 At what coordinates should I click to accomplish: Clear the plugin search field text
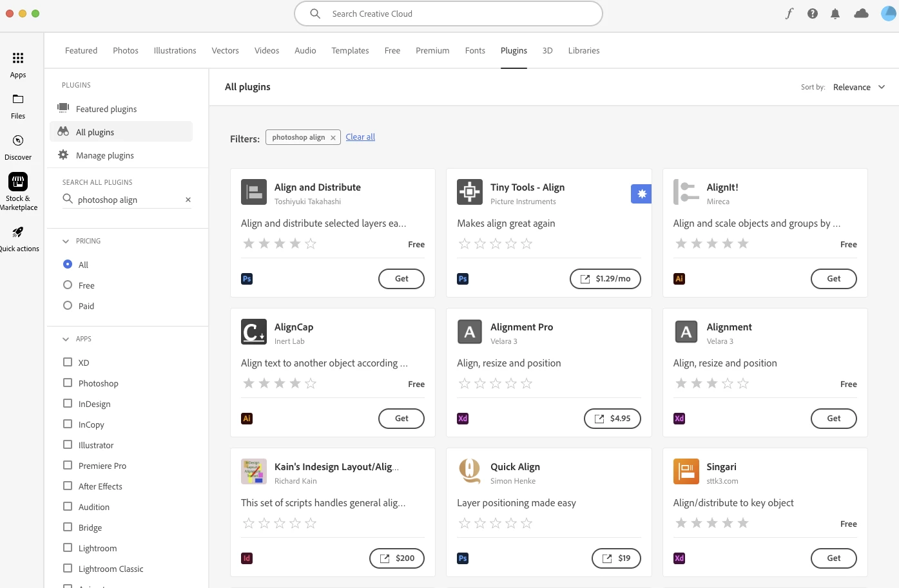pyautogui.click(x=188, y=200)
